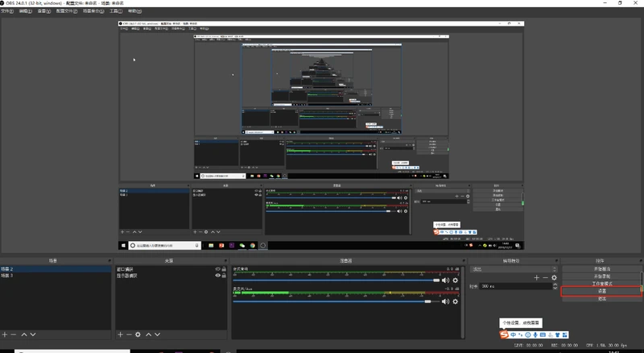Screen dimensions: 644x353
Task: Adjust the Desktop Audio volume slider
Action: click(x=336, y=280)
